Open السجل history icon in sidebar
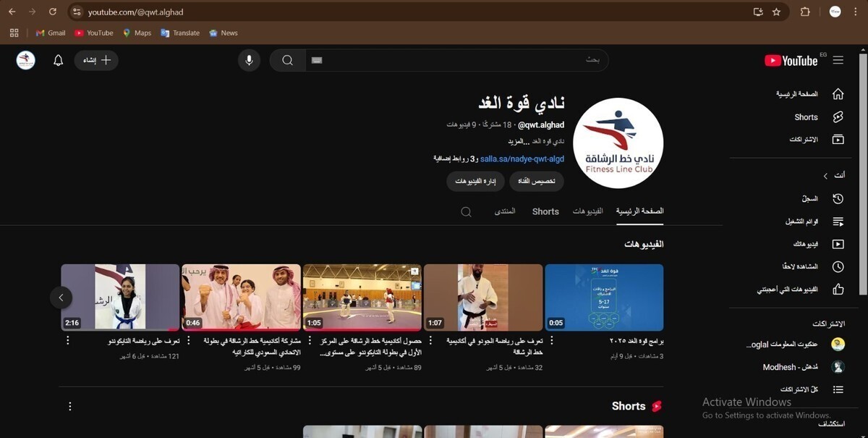 [x=838, y=198]
